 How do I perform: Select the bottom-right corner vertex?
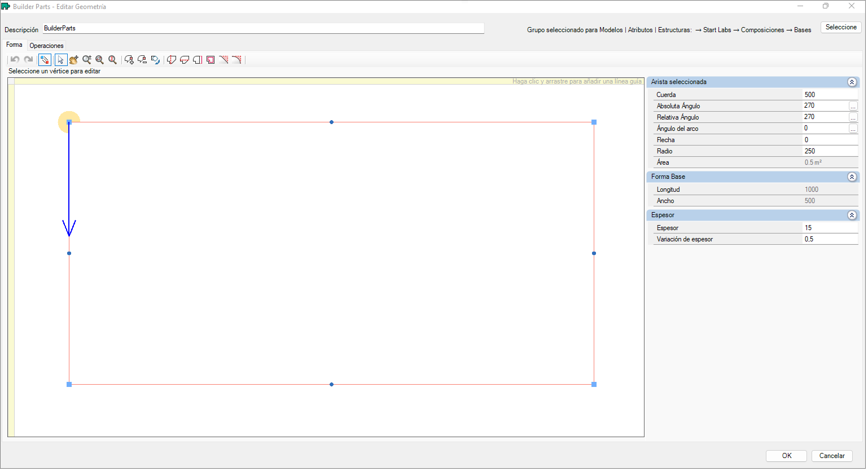pos(594,384)
